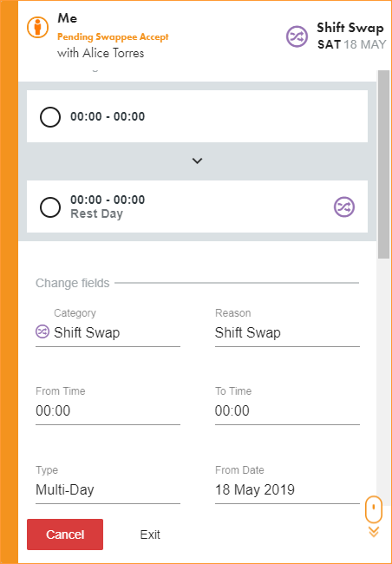Open the Type Multi-Day dropdown
This screenshot has width=392, height=564.
point(108,490)
